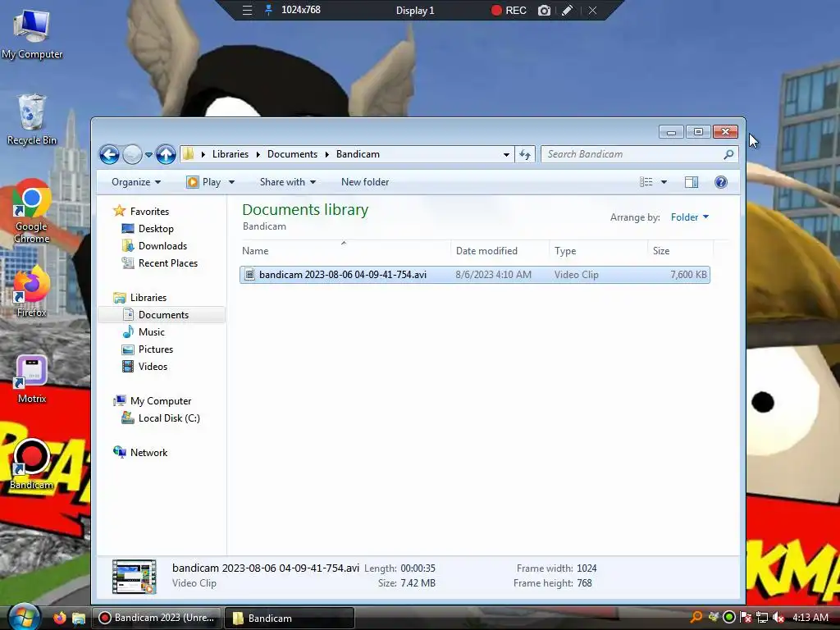Change your view icon button

(x=646, y=182)
